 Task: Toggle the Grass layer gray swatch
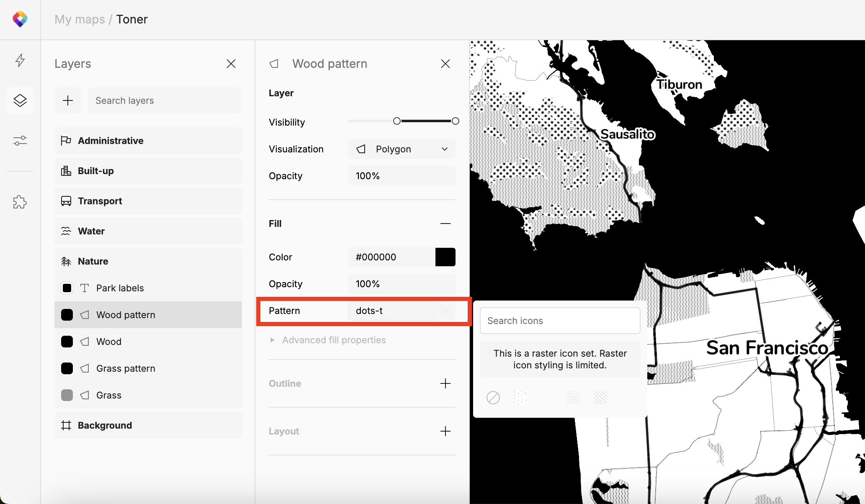click(67, 395)
